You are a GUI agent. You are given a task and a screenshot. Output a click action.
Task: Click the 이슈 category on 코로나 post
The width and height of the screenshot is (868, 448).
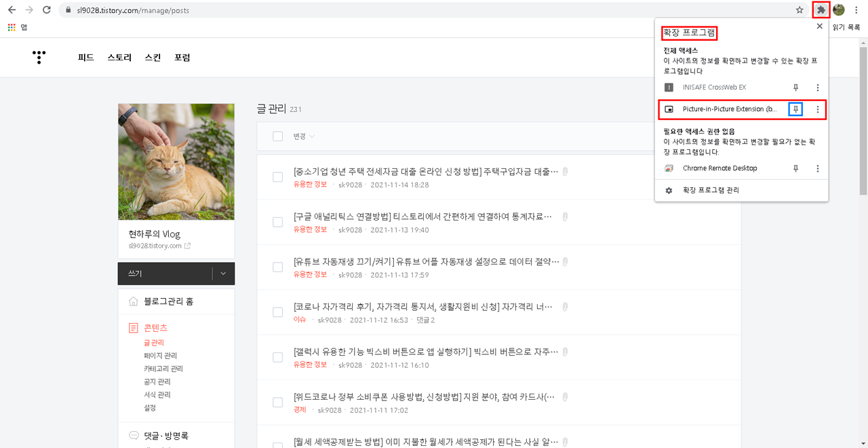[300, 320]
